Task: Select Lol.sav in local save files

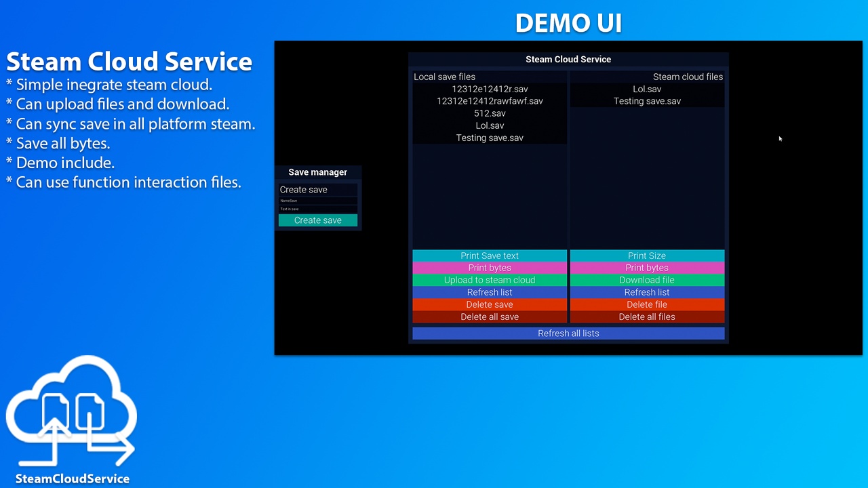Action: 490,125
